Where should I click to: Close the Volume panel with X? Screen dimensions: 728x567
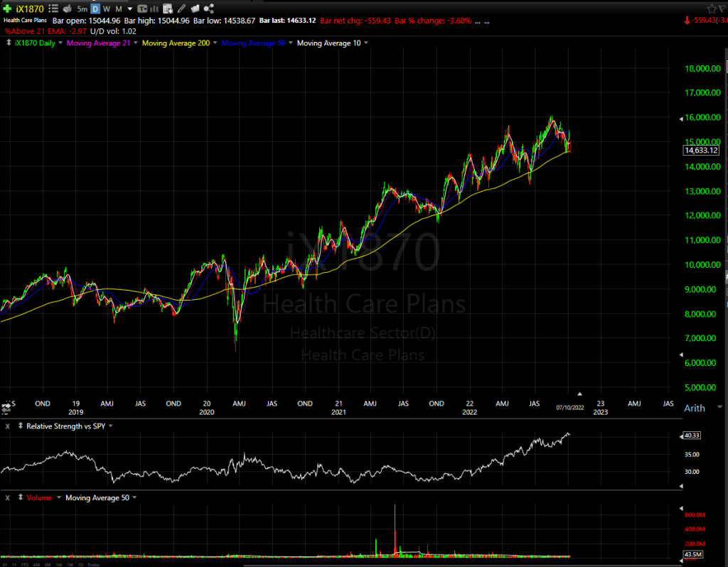[x=7, y=497]
